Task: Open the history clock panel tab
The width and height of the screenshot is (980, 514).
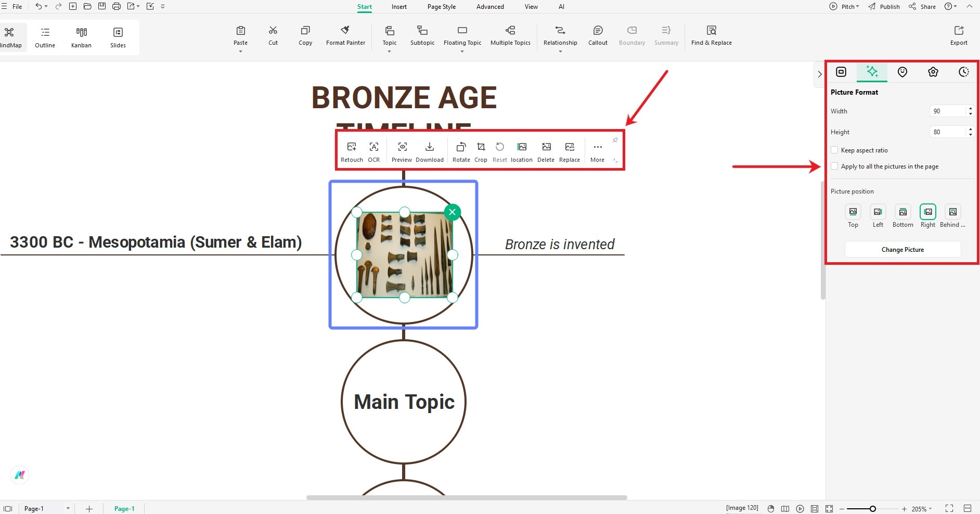Action: (x=964, y=72)
